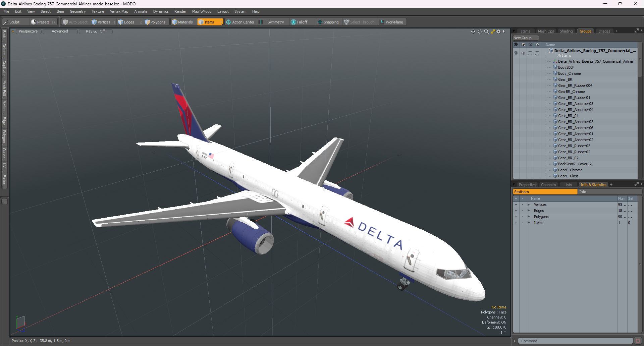Select the Gear_BR_Absorber05 item
Image resolution: width=644 pixels, height=346 pixels.
coord(576,104)
